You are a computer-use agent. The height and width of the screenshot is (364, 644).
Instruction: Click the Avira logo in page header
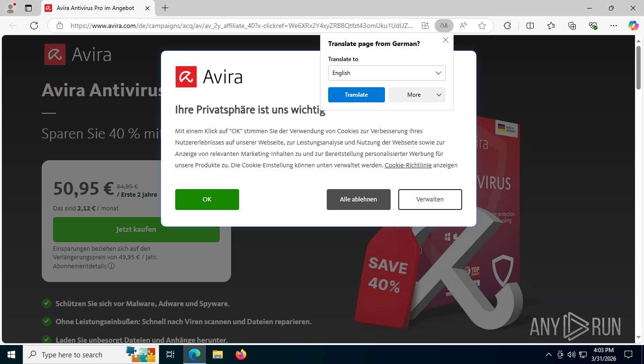[78, 55]
